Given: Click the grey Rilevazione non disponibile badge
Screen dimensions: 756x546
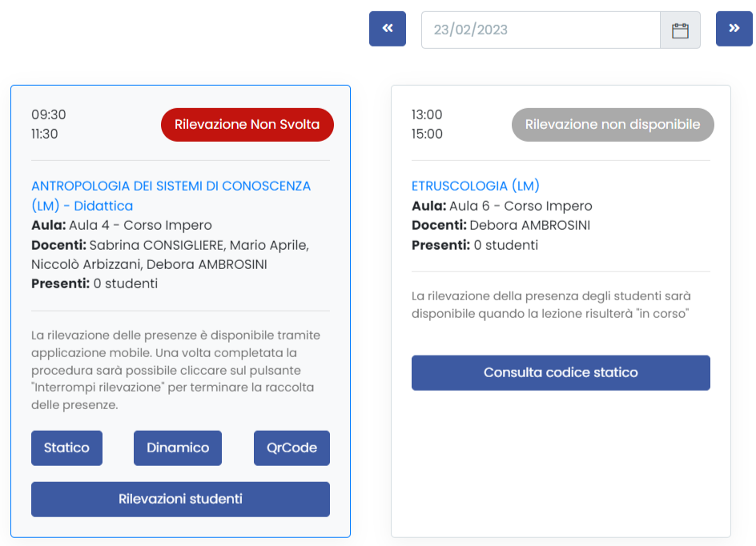Looking at the screenshot, I should click(x=613, y=125).
